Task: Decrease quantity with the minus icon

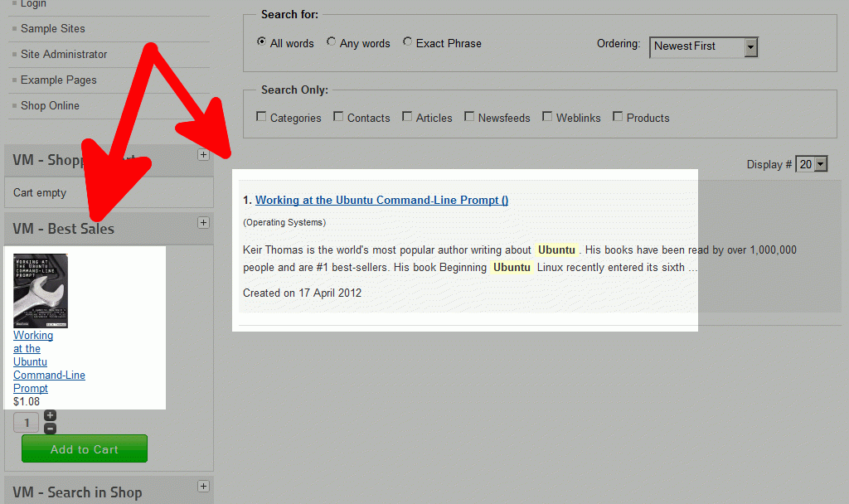Action: [50, 429]
